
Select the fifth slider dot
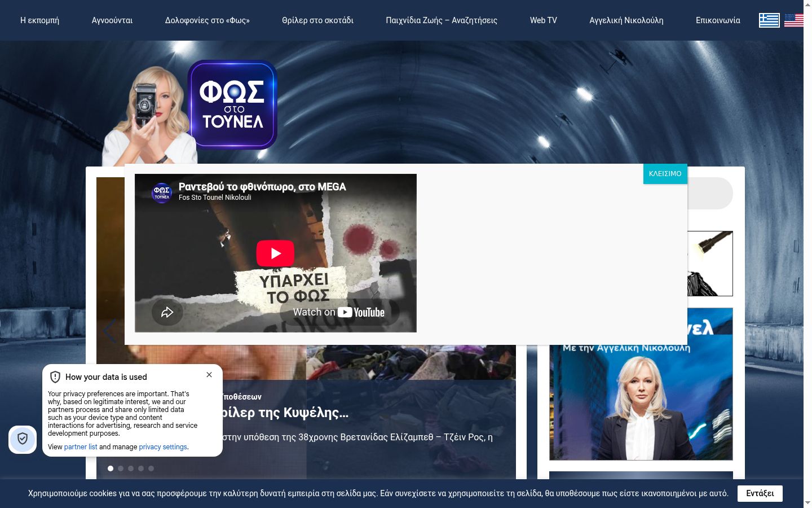click(151, 468)
